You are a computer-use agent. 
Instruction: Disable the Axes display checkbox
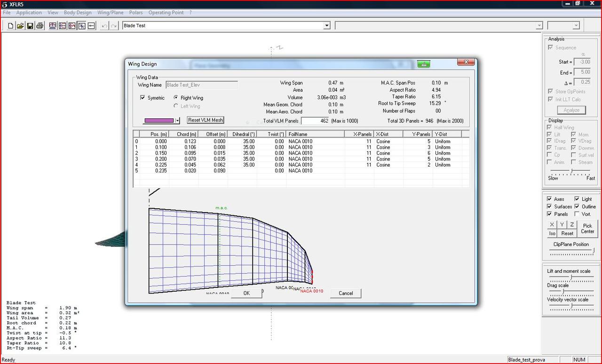pyautogui.click(x=549, y=199)
